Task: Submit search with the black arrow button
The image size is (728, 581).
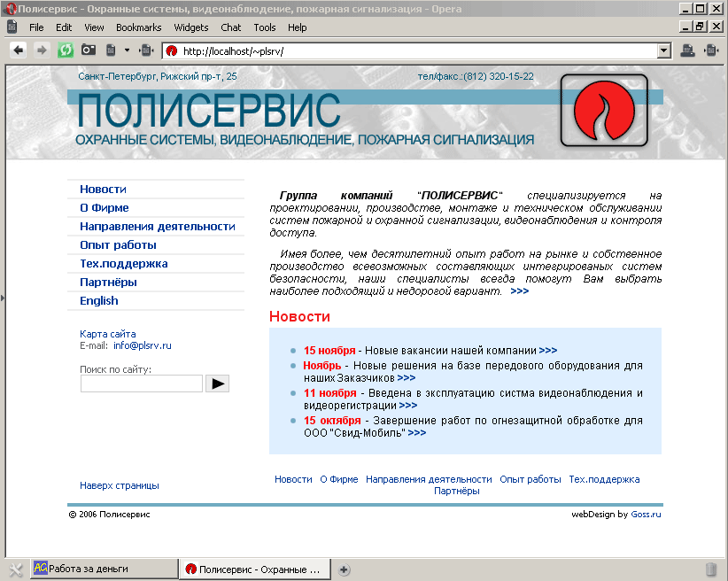Action: (217, 383)
